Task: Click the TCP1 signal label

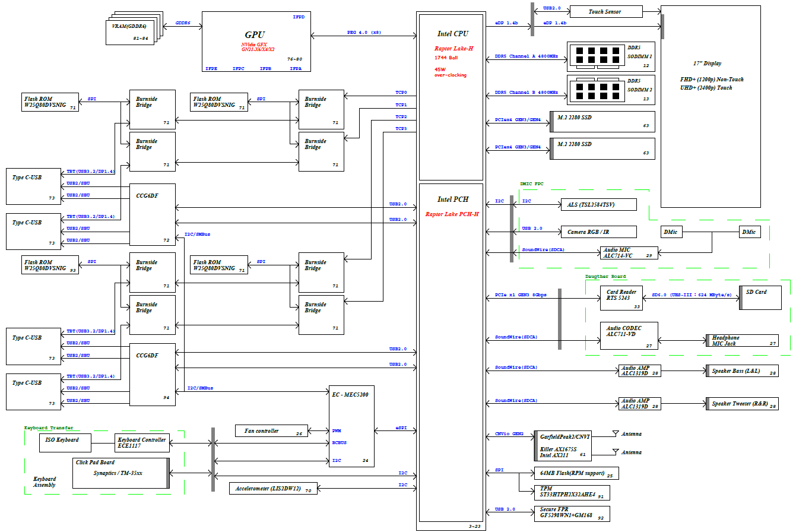Action: click(x=401, y=104)
